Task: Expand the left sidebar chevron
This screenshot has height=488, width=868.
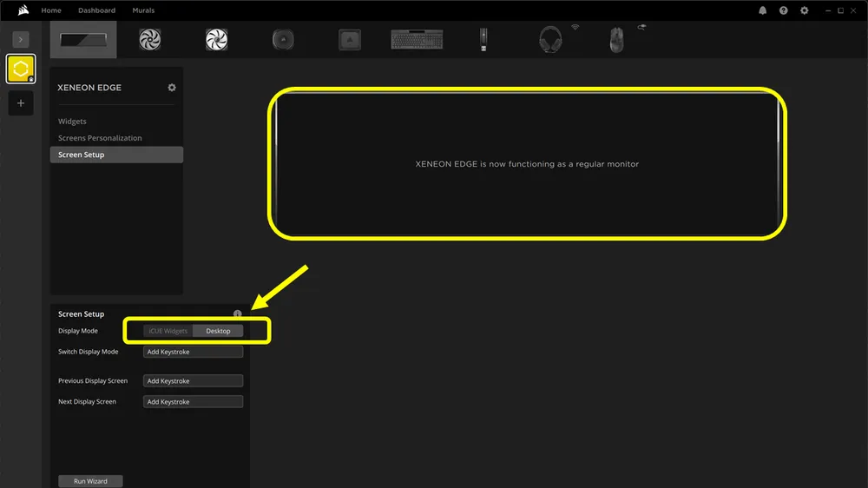Action: pos(21,39)
